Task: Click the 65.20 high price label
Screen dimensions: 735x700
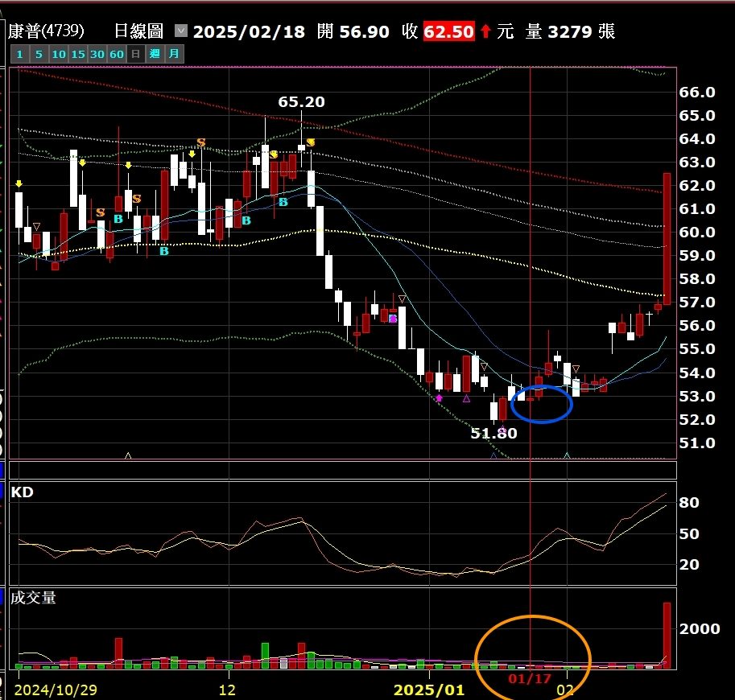Action: coord(301,101)
